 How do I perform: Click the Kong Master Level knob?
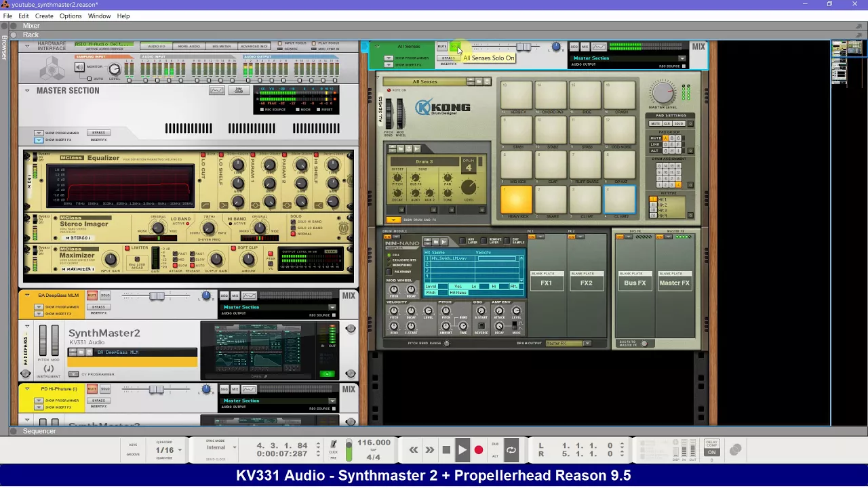click(663, 92)
